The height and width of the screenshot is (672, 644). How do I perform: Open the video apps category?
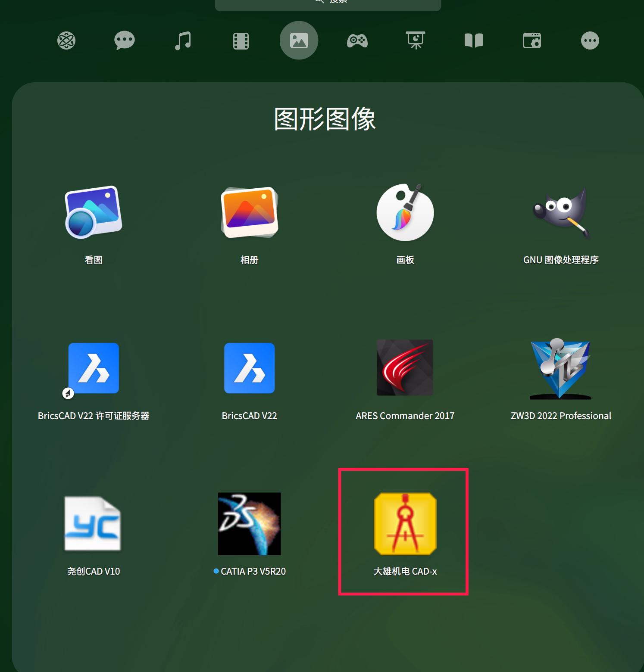coord(241,40)
